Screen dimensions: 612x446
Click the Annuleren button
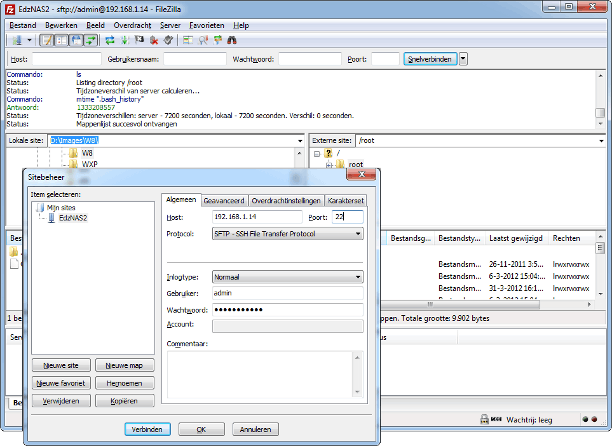tap(255, 429)
